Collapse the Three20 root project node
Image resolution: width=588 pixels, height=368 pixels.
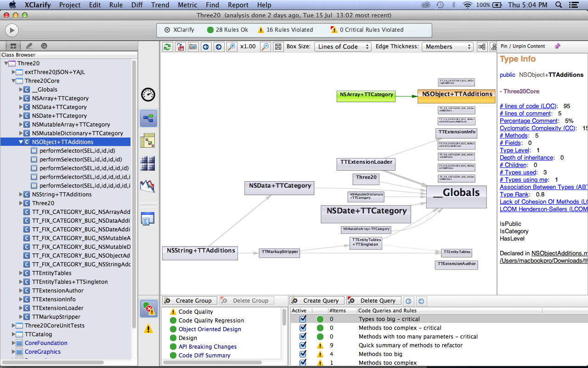click(x=6, y=63)
